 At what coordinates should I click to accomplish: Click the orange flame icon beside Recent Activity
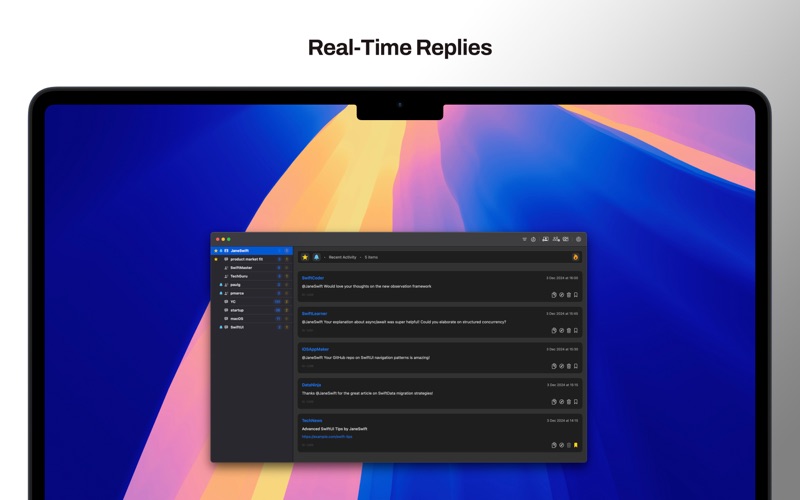click(x=576, y=257)
